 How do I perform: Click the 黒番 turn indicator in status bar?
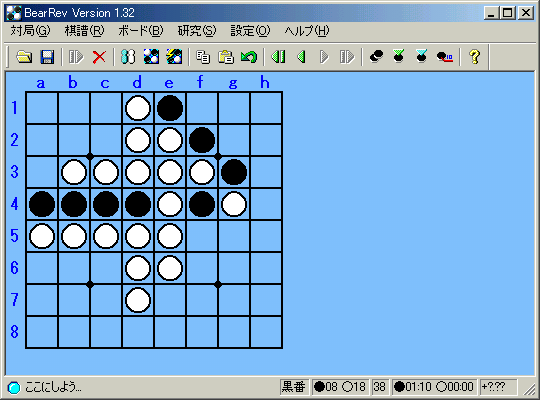pyautogui.click(x=294, y=387)
